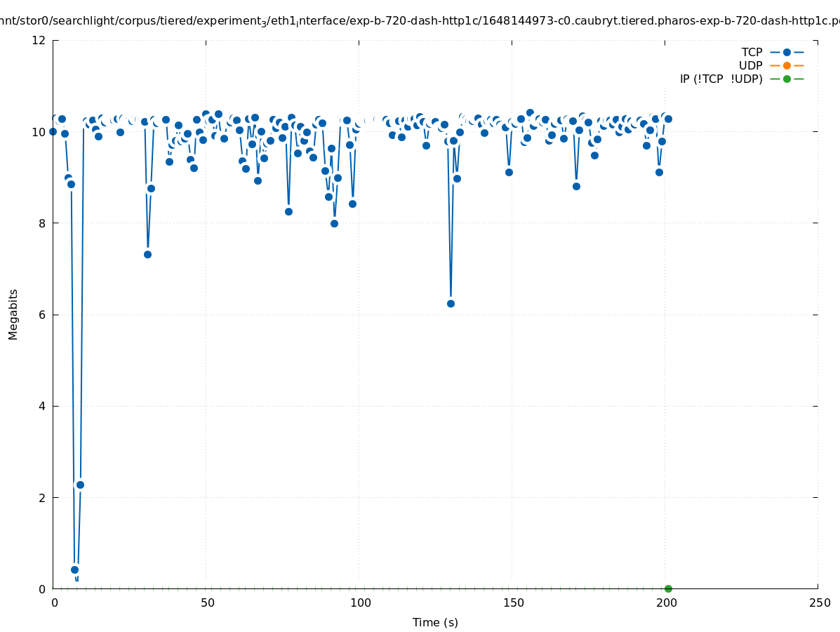The image size is (840, 632).
Task: Select the TCP legend label text
Action: pyautogui.click(x=752, y=53)
